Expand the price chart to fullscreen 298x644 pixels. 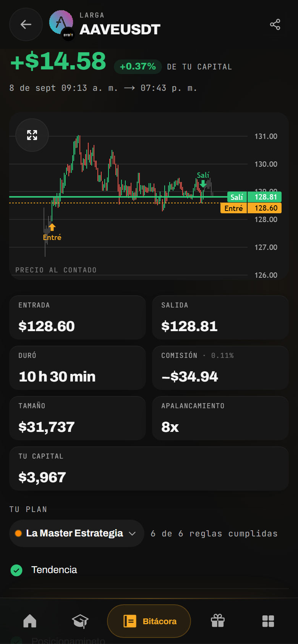pyautogui.click(x=32, y=135)
